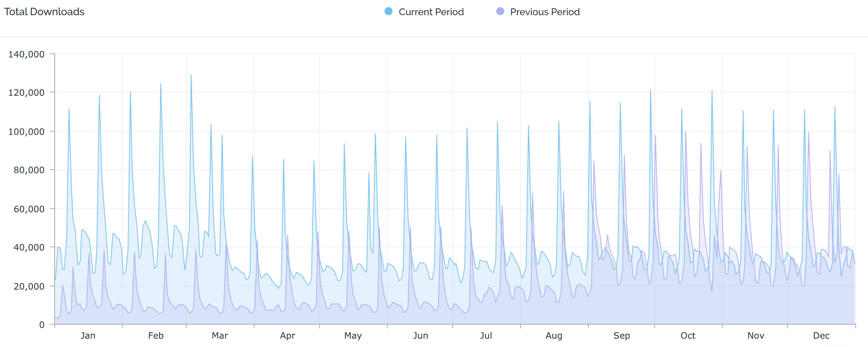Click the Jun axis label

pos(420,335)
